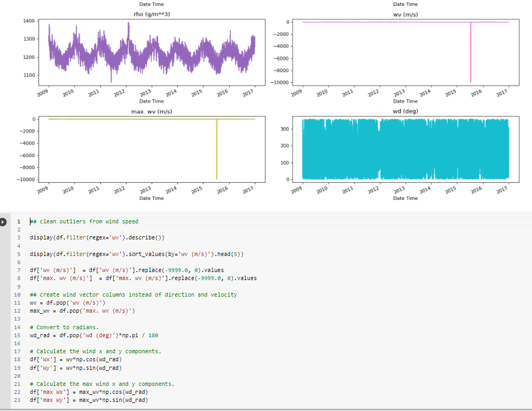Place cursor on df['Wx'] assignment line
The height and width of the screenshot is (411, 532).
[x=76, y=359]
